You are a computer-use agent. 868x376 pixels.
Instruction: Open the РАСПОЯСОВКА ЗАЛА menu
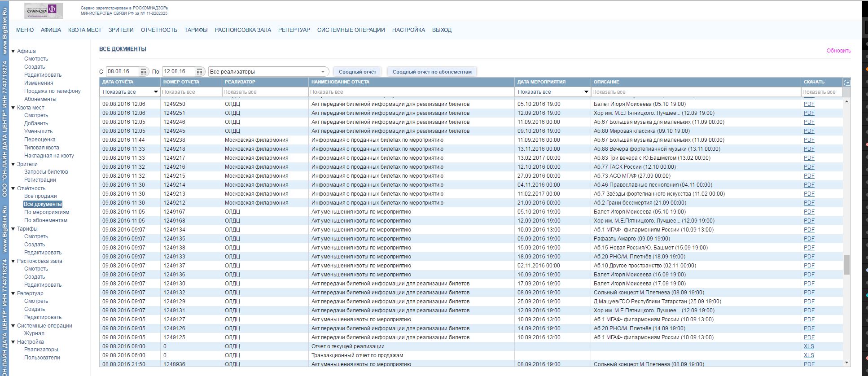tap(243, 30)
